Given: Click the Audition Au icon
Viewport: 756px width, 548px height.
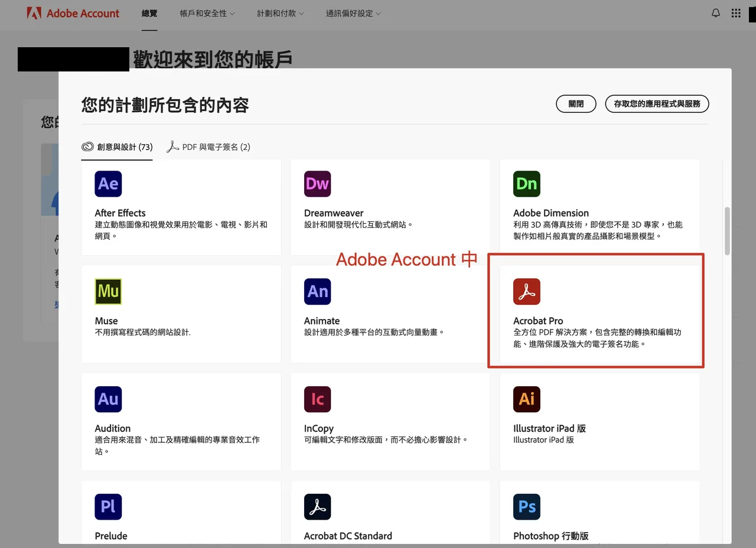Looking at the screenshot, I should (x=108, y=399).
